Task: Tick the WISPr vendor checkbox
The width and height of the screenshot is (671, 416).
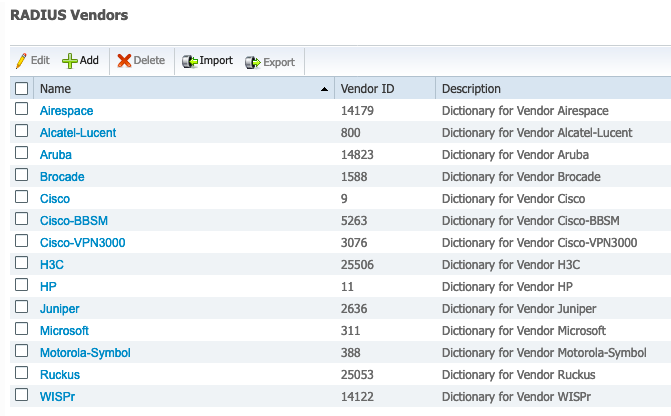Action: (21, 395)
